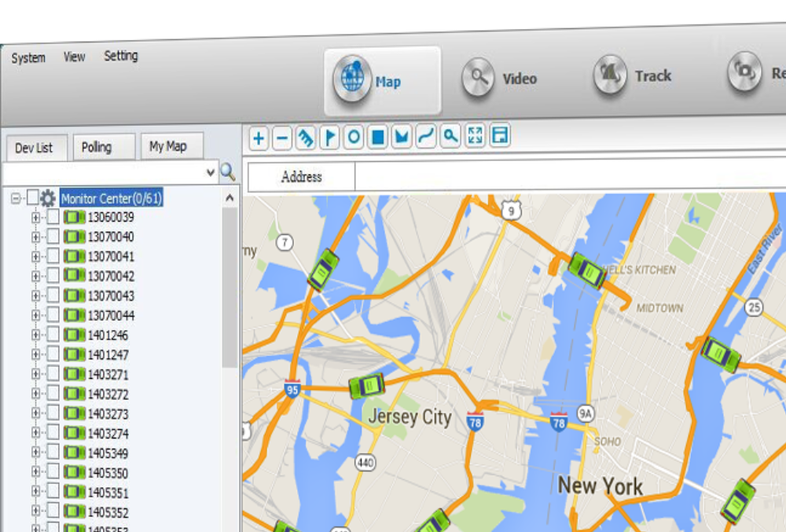Collapse the Monitor Center tree node
The height and width of the screenshot is (532, 786).
coord(16,198)
